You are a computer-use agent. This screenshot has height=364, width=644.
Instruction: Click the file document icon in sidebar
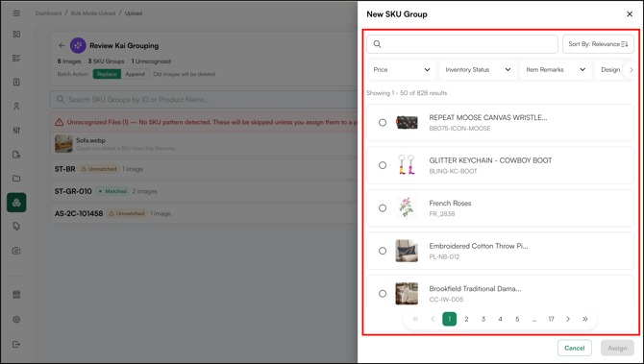coord(16,82)
